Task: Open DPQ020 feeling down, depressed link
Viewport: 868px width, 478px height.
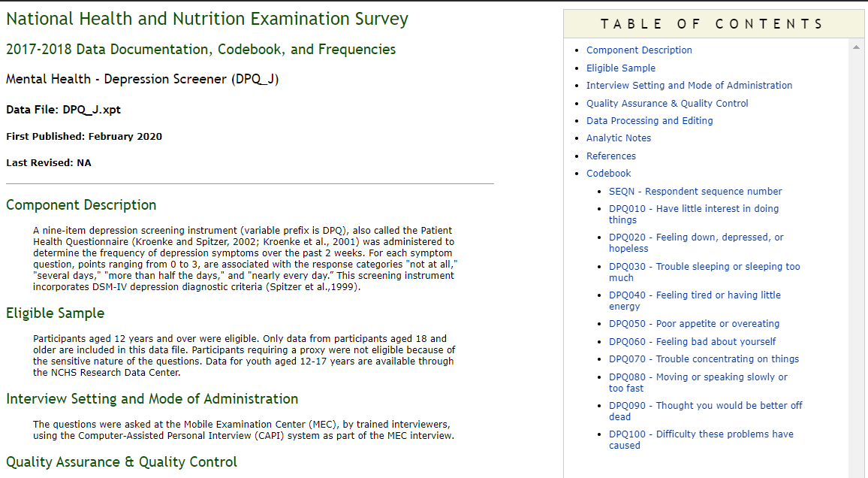Action: [x=696, y=237]
